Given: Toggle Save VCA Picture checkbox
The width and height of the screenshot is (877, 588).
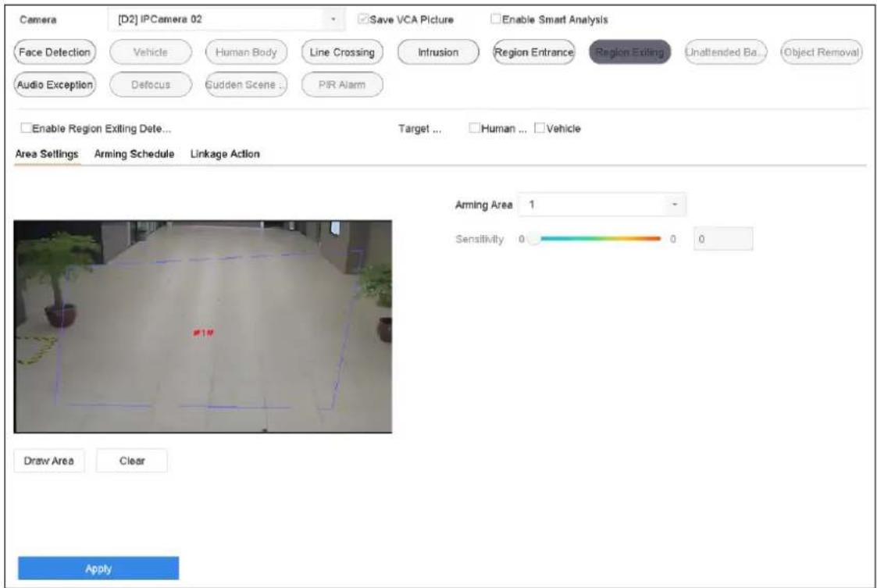Looking at the screenshot, I should pyautogui.click(x=363, y=19).
